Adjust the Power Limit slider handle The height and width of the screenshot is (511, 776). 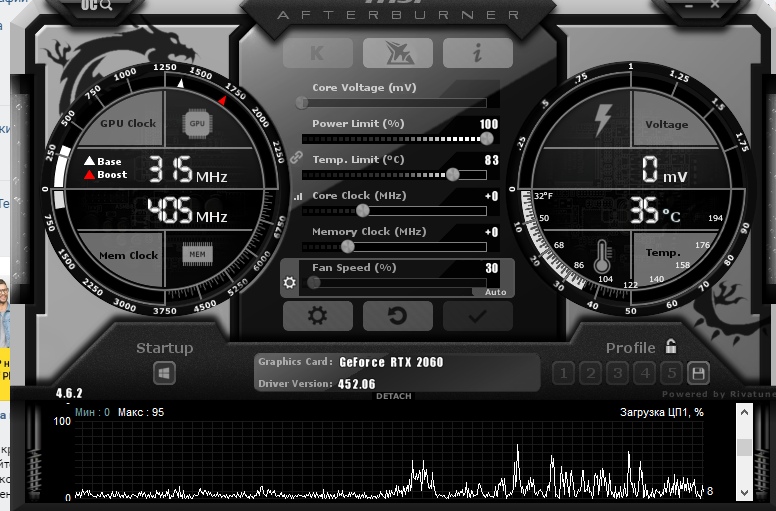pyautogui.click(x=487, y=139)
